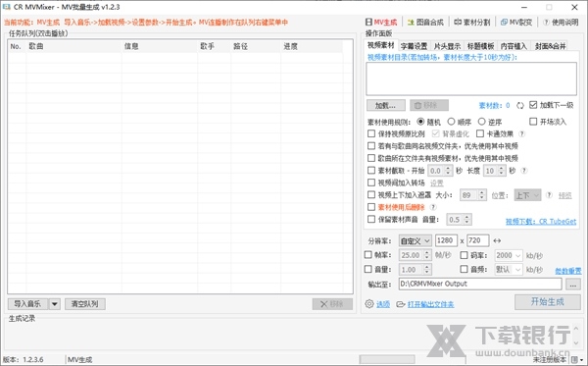Screen dimensions: 588x366
Task: Check 保持视频原比例
Action: [371, 133]
